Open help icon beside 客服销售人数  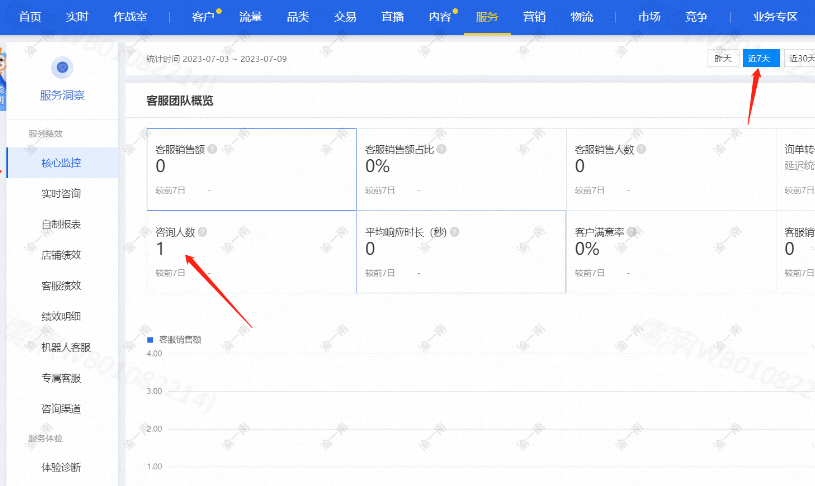pos(641,149)
